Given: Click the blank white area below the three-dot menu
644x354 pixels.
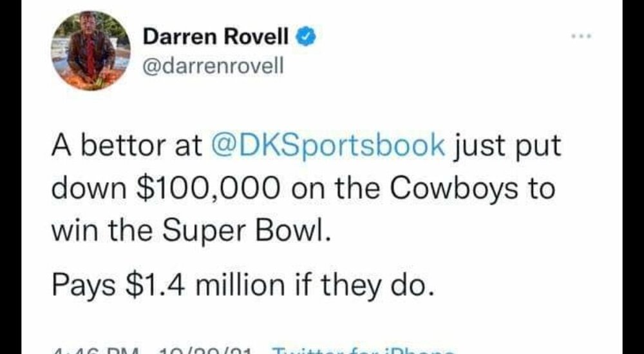Looking at the screenshot, I should pos(582,83).
